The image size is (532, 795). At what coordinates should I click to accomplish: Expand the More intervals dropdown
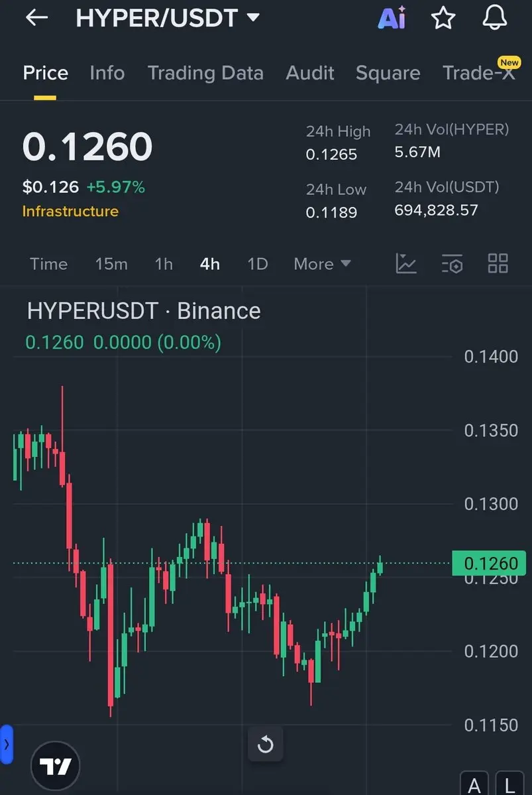click(x=322, y=264)
